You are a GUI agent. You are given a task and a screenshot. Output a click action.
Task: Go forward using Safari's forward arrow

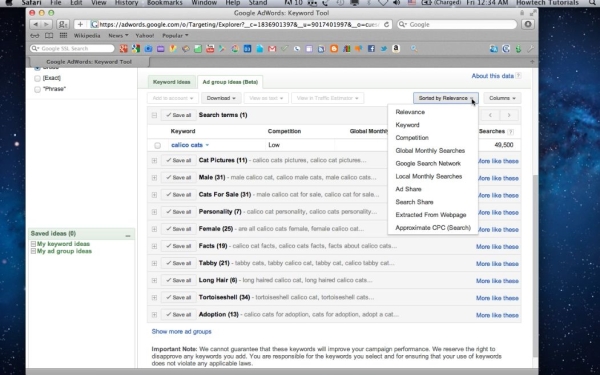46,24
